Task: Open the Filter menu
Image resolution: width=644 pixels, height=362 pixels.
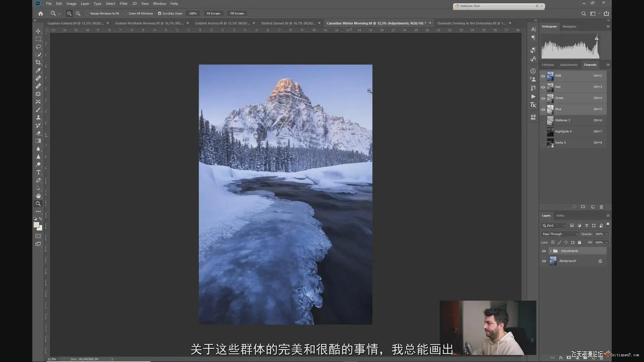Action: (123, 4)
